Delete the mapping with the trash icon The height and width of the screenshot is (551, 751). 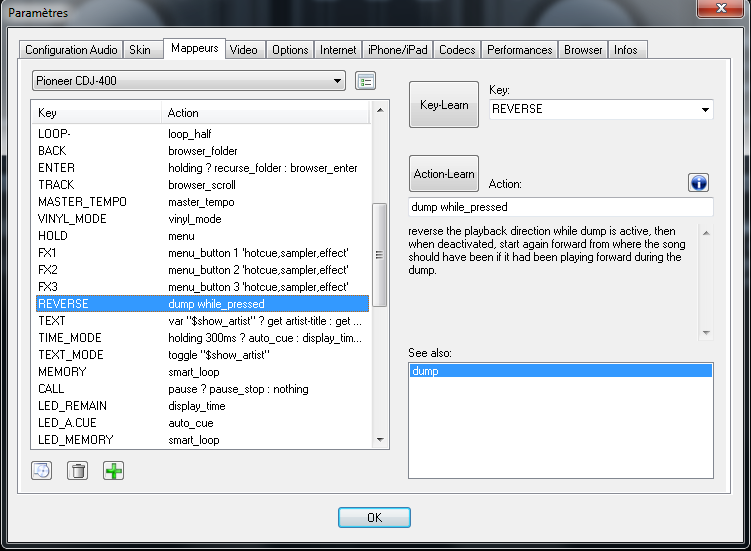(78, 471)
